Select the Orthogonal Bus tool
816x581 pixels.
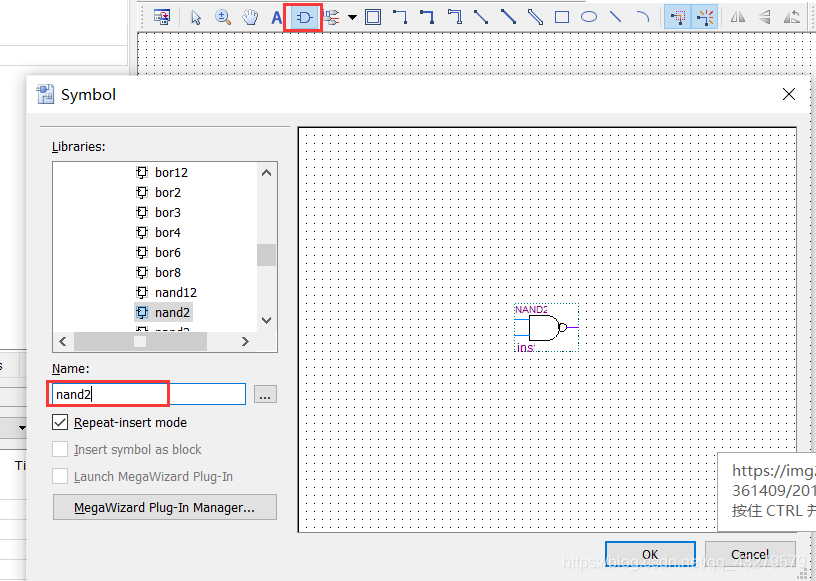coord(427,17)
